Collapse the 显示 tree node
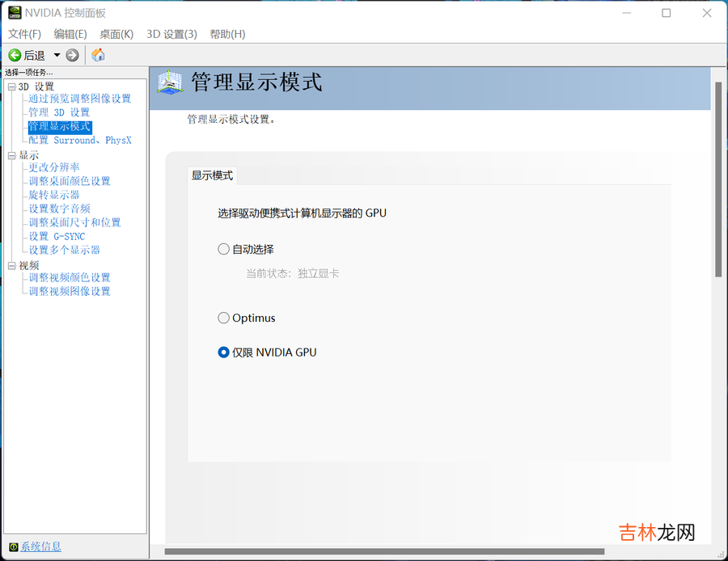The image size is (728, 561). 11,155
